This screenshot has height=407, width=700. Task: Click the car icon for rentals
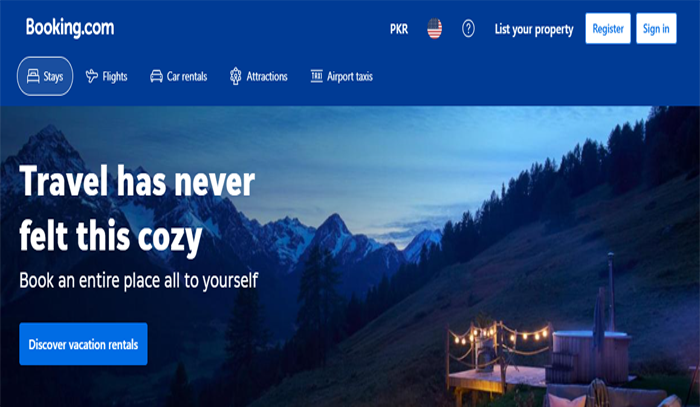(156, 76)
